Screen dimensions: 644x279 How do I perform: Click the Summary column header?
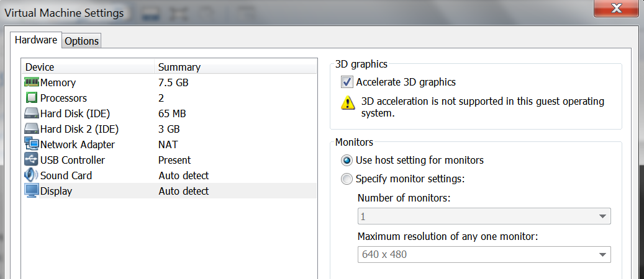[x=179, y=67]
